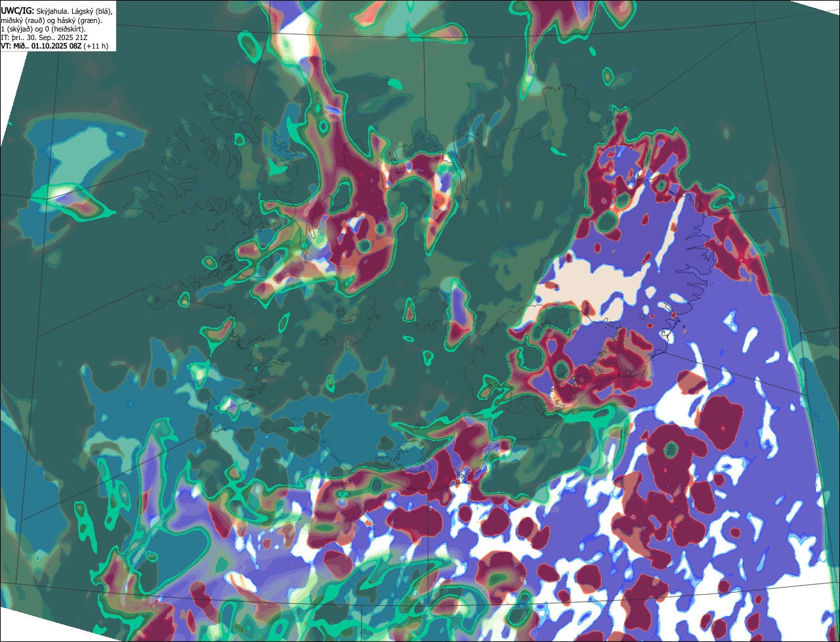840x642 pixels.
Task: Select the "miðský (rauð) og háský (græn)" legend line
Action: click(x=51, y=20)
